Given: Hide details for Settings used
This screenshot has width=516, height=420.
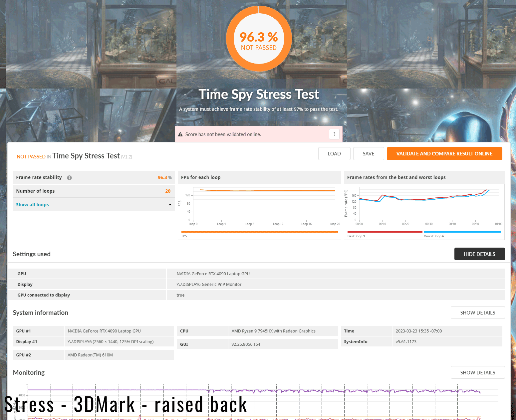Looking at the screenshot, I should [x=479, y=254].
